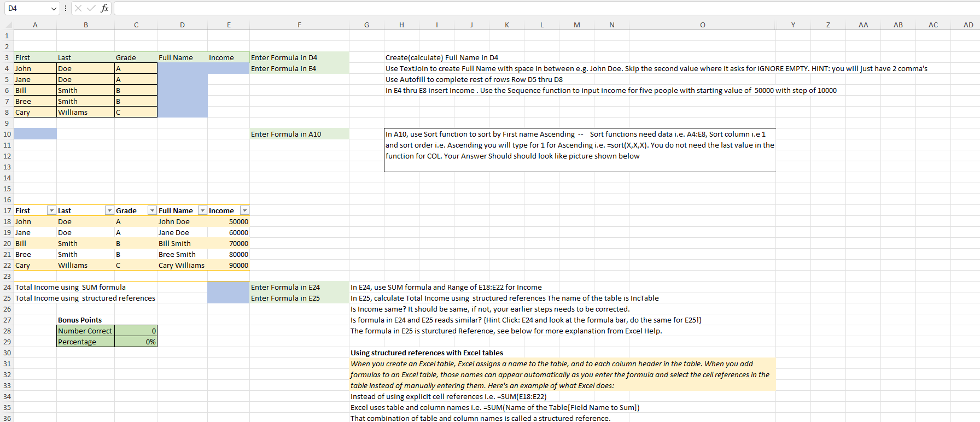Select row 29 header
The width and height of the screenshot is (980, 422).
(x=7, y=342)
